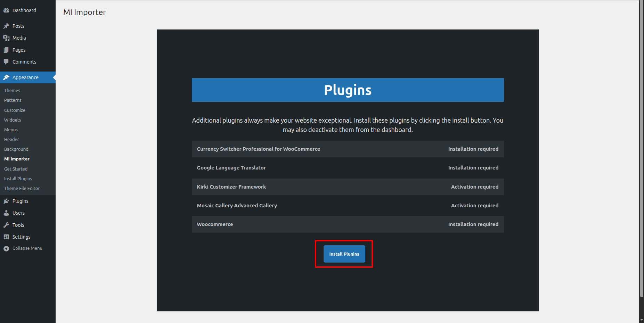Click the Users person icon
644x323 pixels.
click(6, 213)
